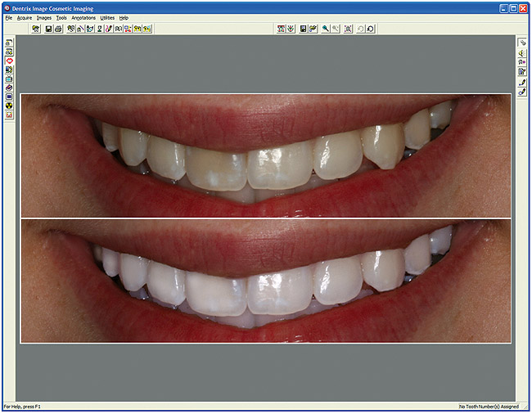Click the first yellow picture toolbar icon
This screenshot has height=414, width=532.
(138, 29)
